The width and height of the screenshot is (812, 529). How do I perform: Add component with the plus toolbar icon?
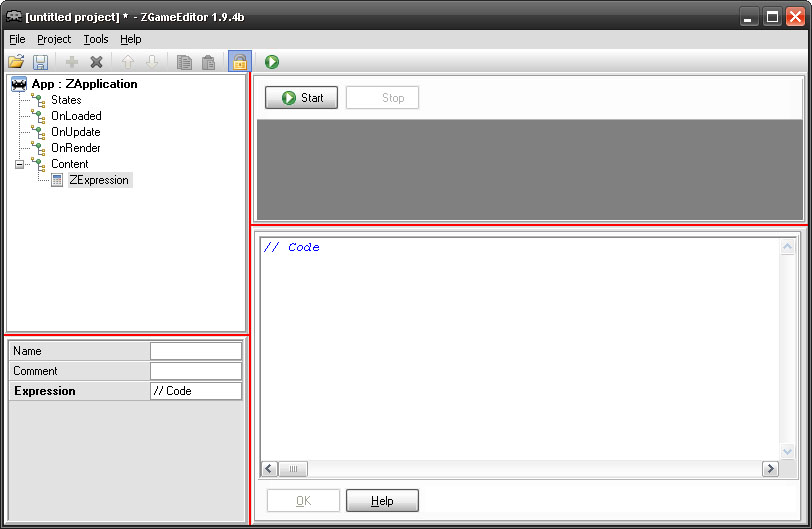(x=72, y=62)
